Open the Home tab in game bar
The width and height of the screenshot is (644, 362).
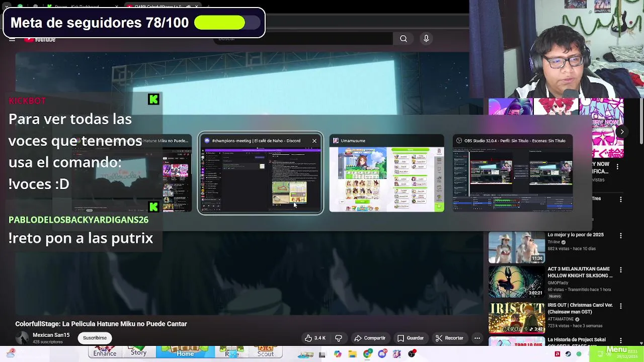[x=185, y=352]
